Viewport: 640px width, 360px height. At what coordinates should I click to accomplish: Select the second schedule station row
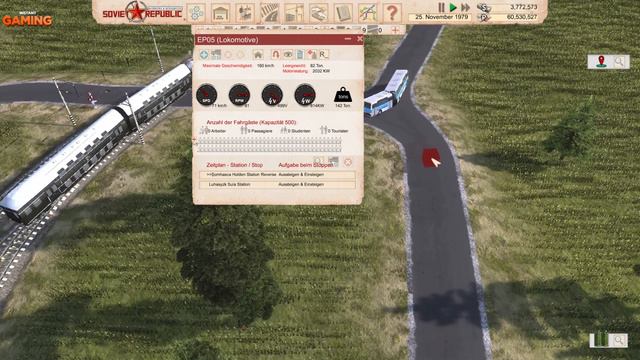(x=278, y=184)
